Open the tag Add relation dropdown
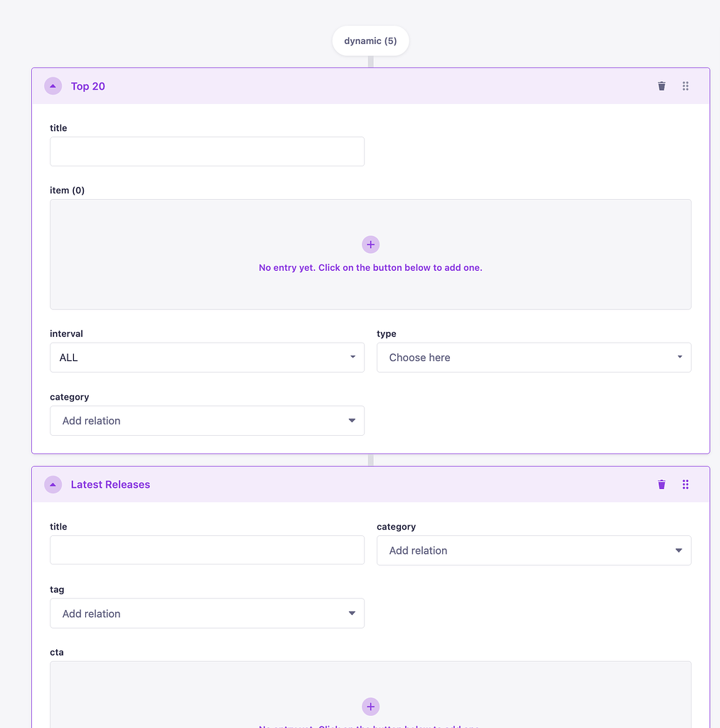 (207, 613)
